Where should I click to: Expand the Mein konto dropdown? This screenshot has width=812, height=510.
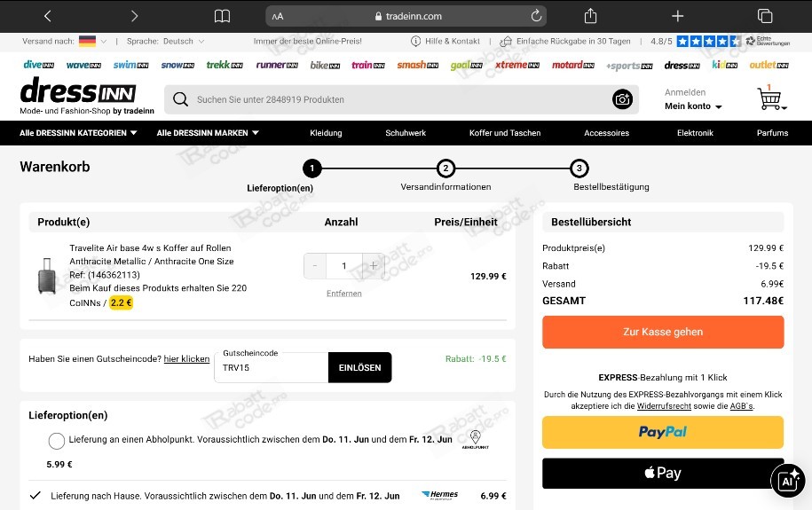(x=693, y=106)
